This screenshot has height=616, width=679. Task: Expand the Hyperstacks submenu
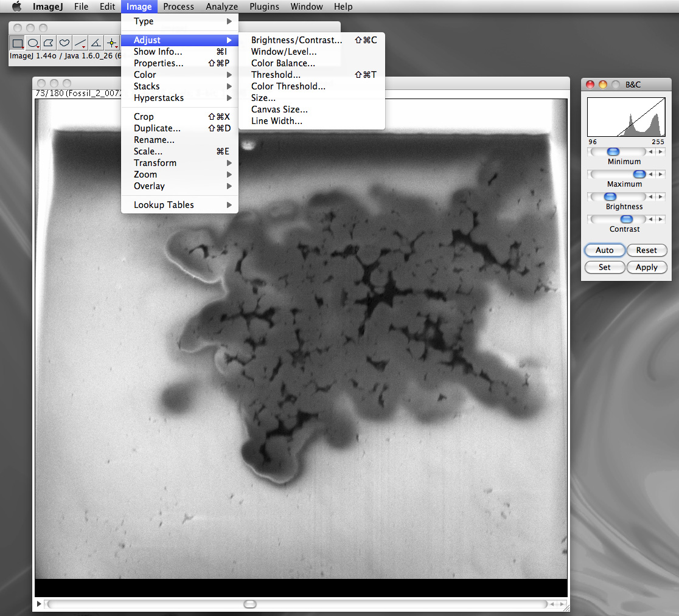179,98
